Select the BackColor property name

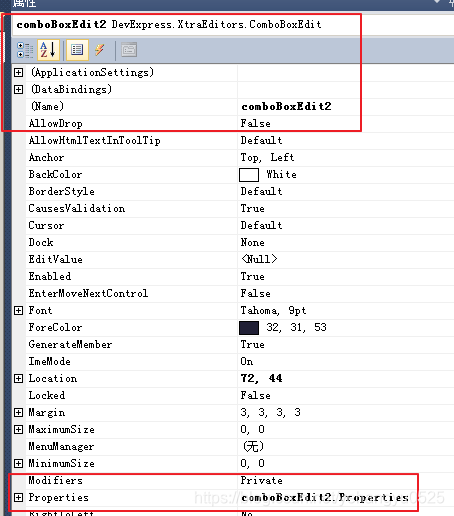click(55, 175)
